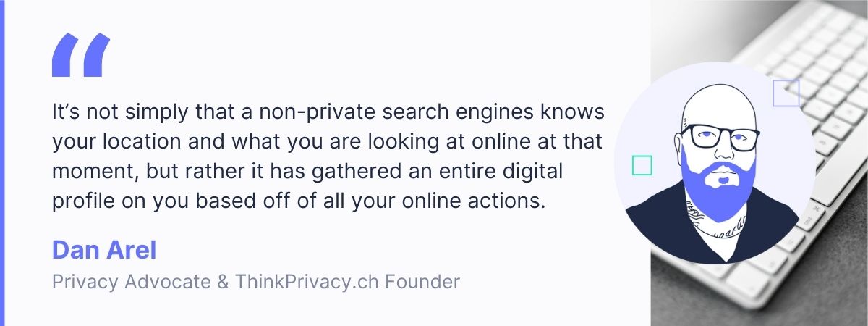
Task: Click the purple vertical bar at left edge
Action: pyautogui.click(x=2, y=163)
